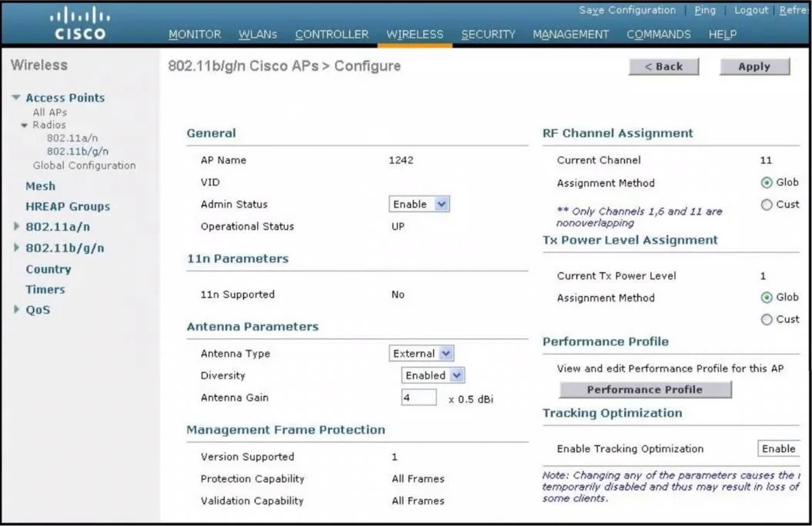Open the MONITOR menu
The image size is (812, 526).
point(195,34)
